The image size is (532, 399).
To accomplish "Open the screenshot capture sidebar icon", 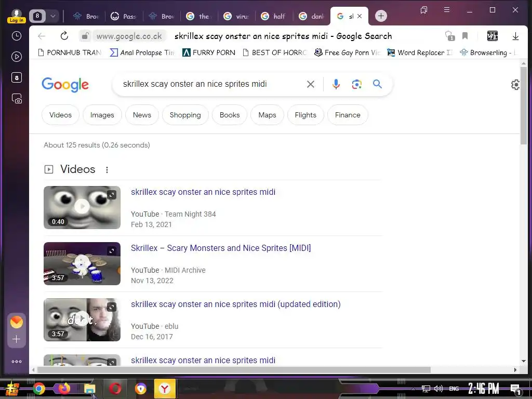I will 16,98.
